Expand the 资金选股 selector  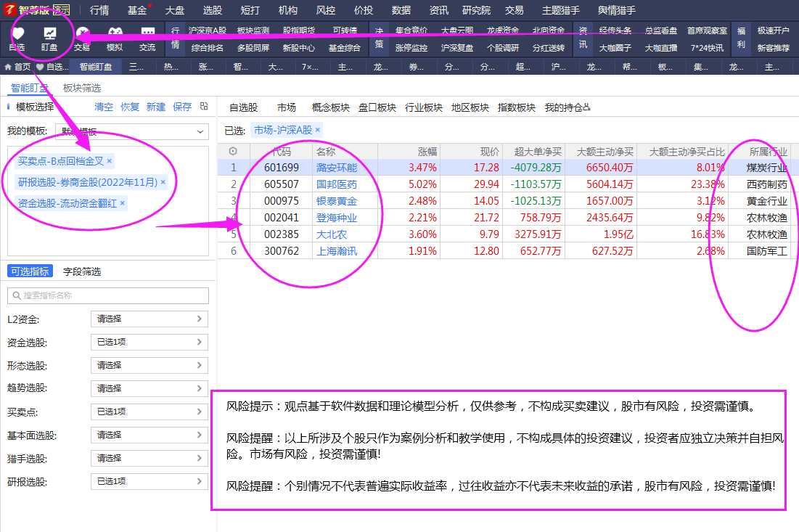click(149, 342)
